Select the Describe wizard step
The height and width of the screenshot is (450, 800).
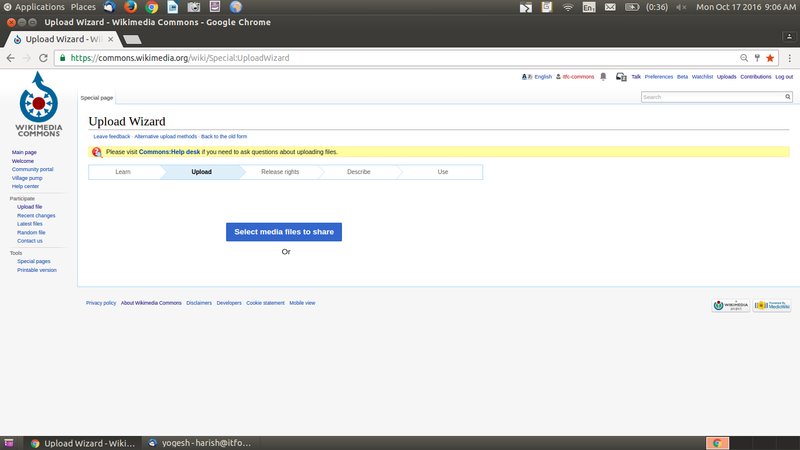[359, 172]
